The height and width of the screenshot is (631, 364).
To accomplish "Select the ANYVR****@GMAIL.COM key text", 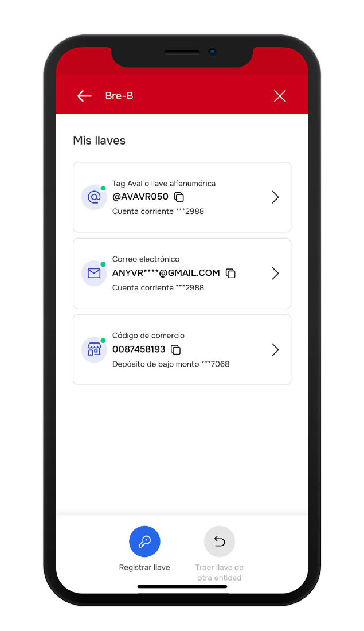I will (166, 273).
